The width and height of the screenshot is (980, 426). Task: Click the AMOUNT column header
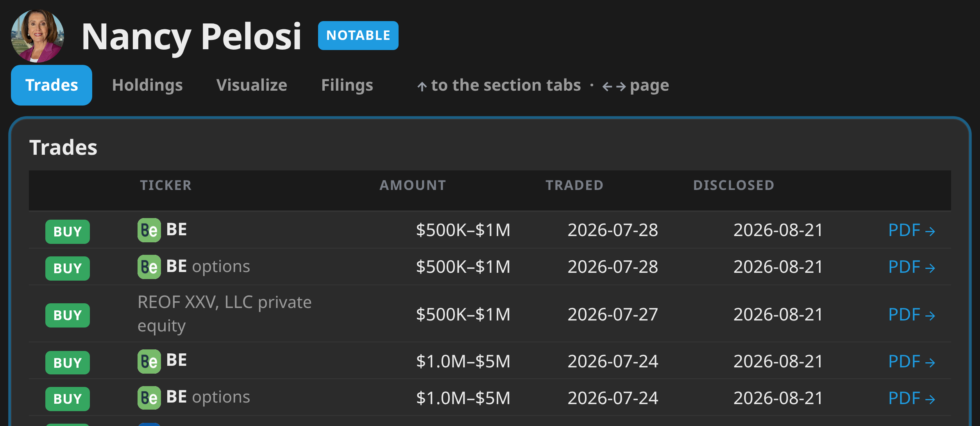pos(413,185)
